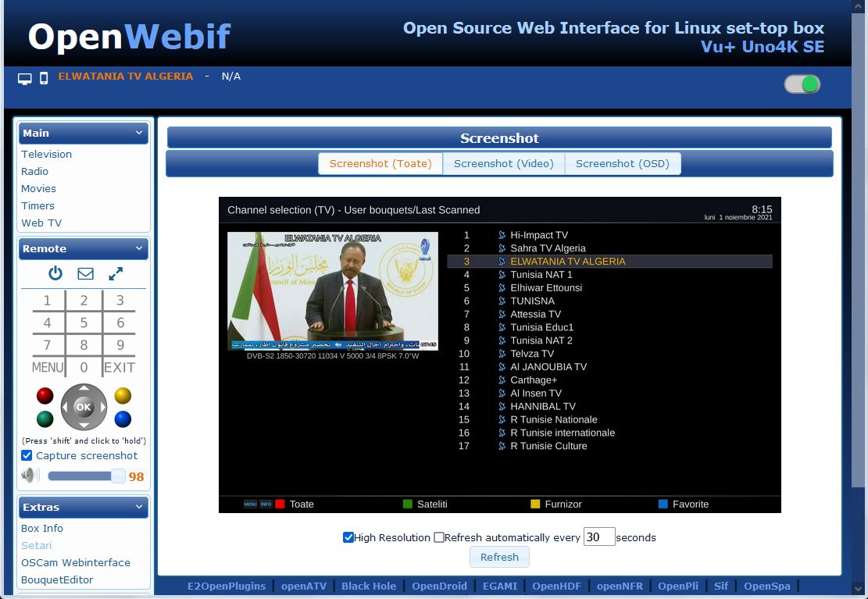
Task: Open openNFR footer link
Action: tap(620, 586)
